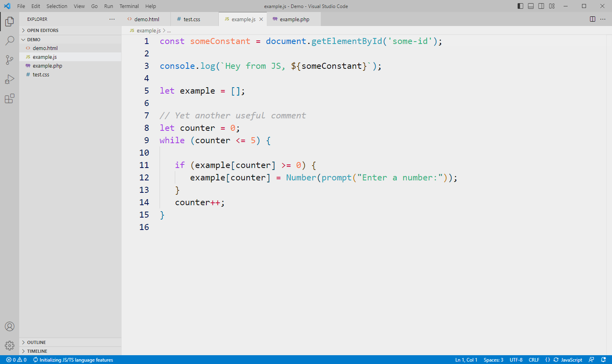612x364 pixels.
Task: Collapse the DEMO folder section
Action: point(70,40)
